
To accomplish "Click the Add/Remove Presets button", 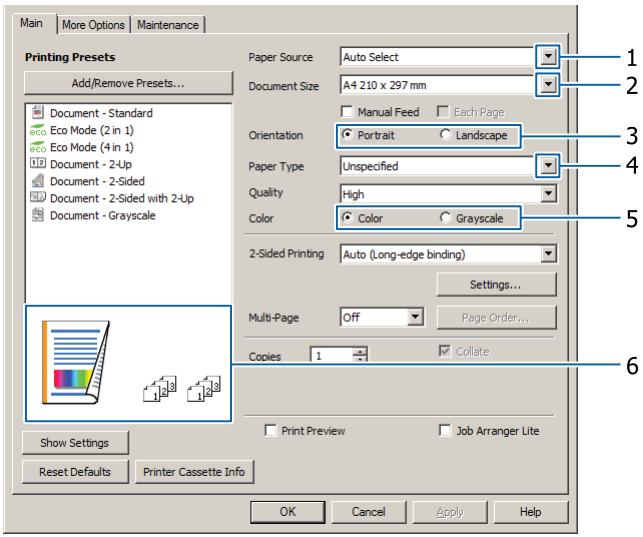I will 128,83.
